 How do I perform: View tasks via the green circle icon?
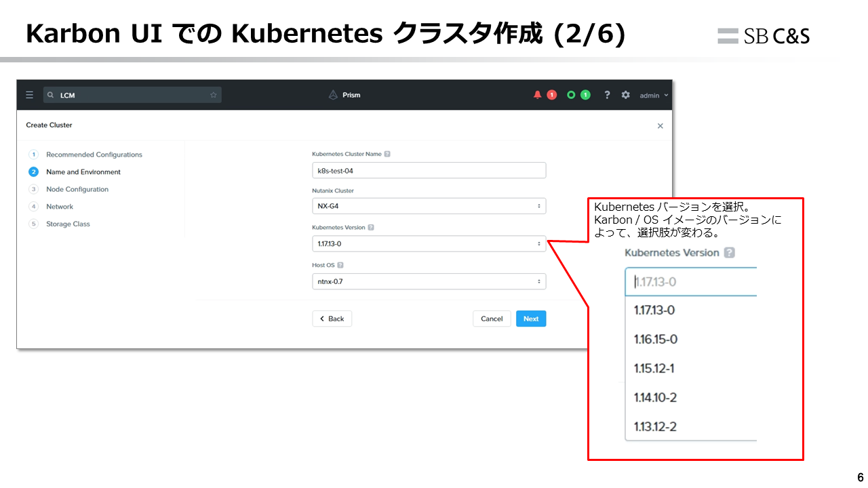(571, 95)
